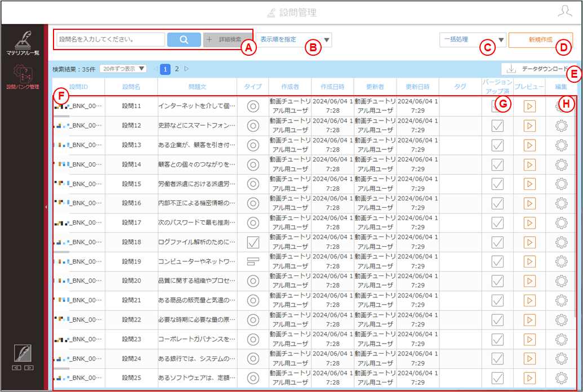Click the 詳細検索 button
The width and height of the screenshot is (583, 392).
(228, 39)
